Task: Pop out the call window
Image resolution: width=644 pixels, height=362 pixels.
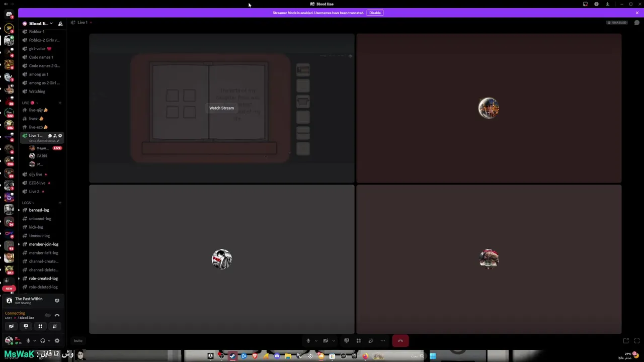Action: 626,341
